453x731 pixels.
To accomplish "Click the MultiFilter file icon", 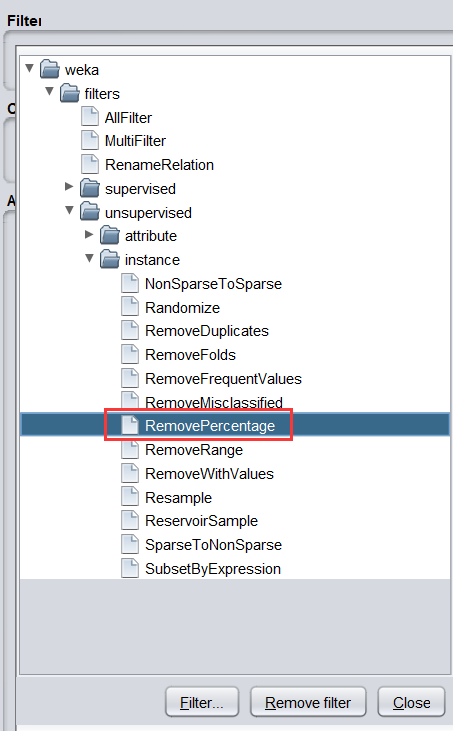I will 90,140.
